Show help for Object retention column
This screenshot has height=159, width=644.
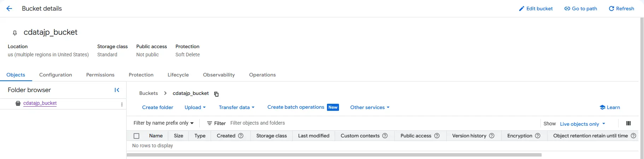pyautogui.click(x=633, y=136)
